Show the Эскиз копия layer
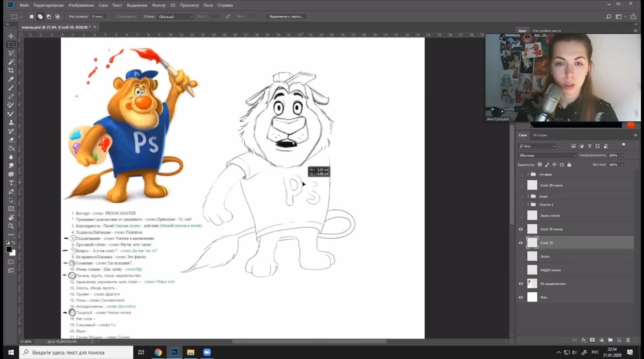This screenshot has height=359, width=644. [x=521, y=216]
